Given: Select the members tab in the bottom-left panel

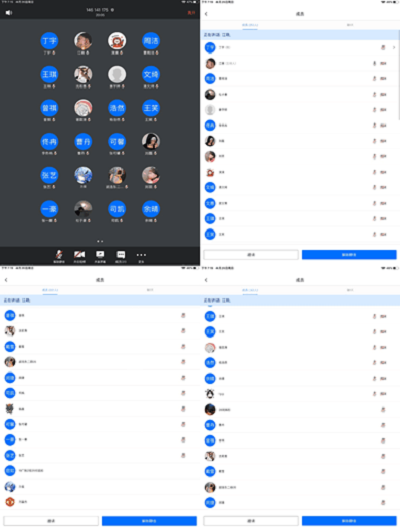Looking at the screenshot, I should (x=50, y=290).
